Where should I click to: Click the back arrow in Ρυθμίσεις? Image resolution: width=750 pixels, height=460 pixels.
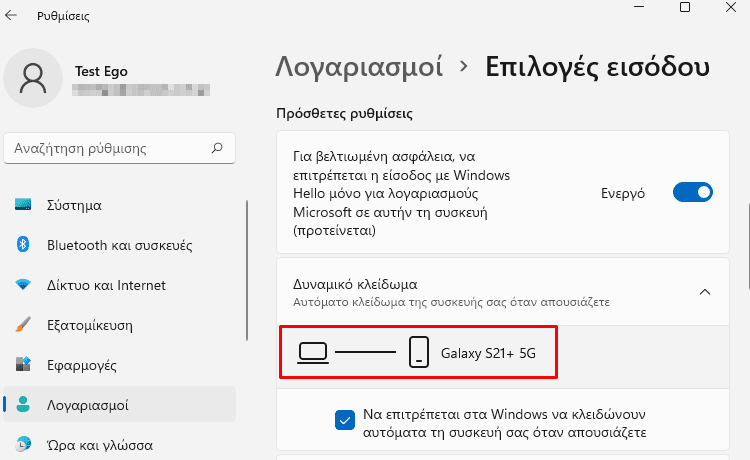[11, 15]
